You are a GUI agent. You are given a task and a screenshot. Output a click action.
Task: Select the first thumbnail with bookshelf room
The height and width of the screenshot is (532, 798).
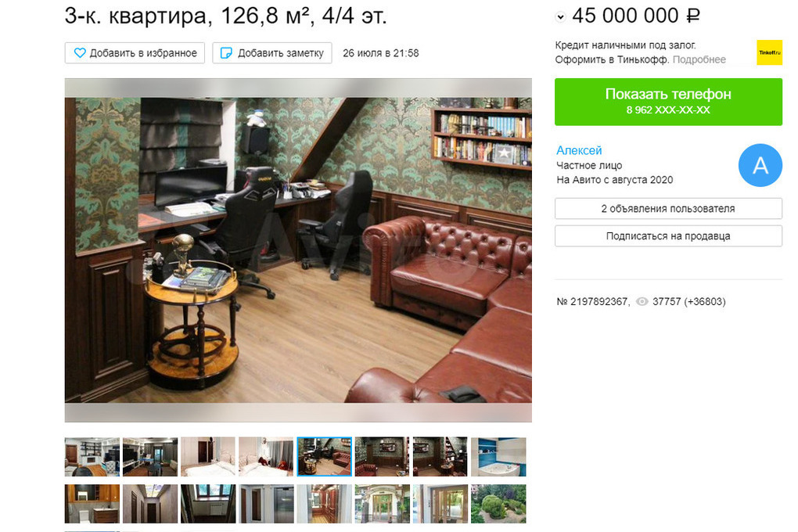tap(92, 457)
